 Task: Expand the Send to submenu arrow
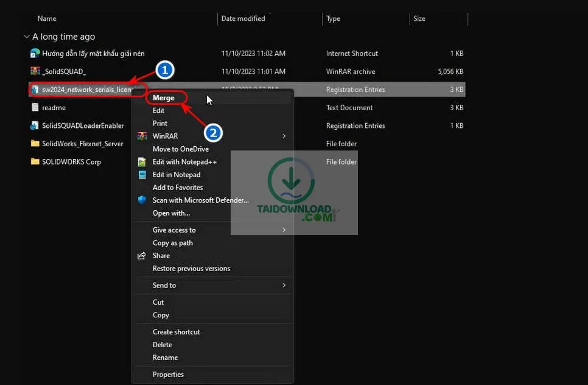284,286
